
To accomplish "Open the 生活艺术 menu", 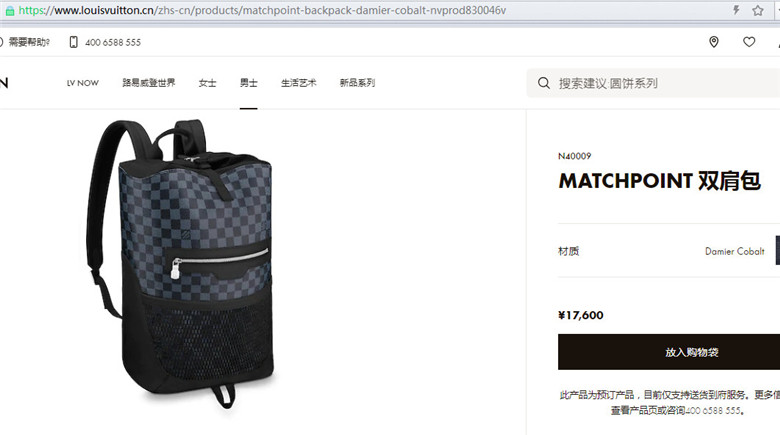I will point(298,83).
